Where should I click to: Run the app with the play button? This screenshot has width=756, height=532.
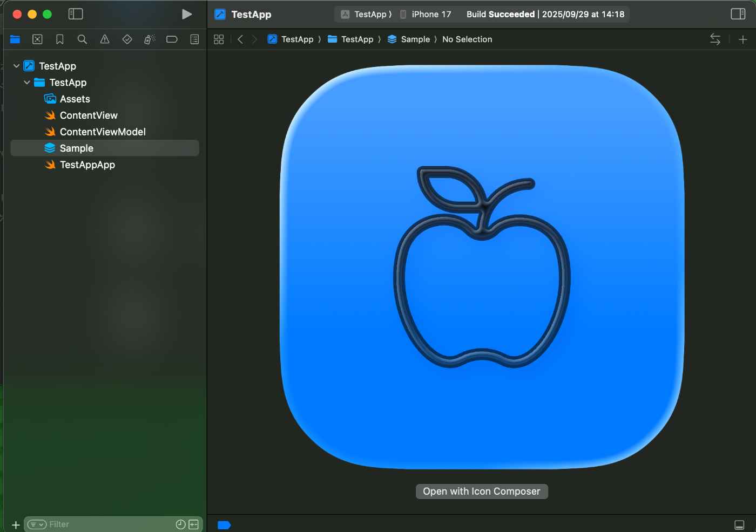pos(187,14)
